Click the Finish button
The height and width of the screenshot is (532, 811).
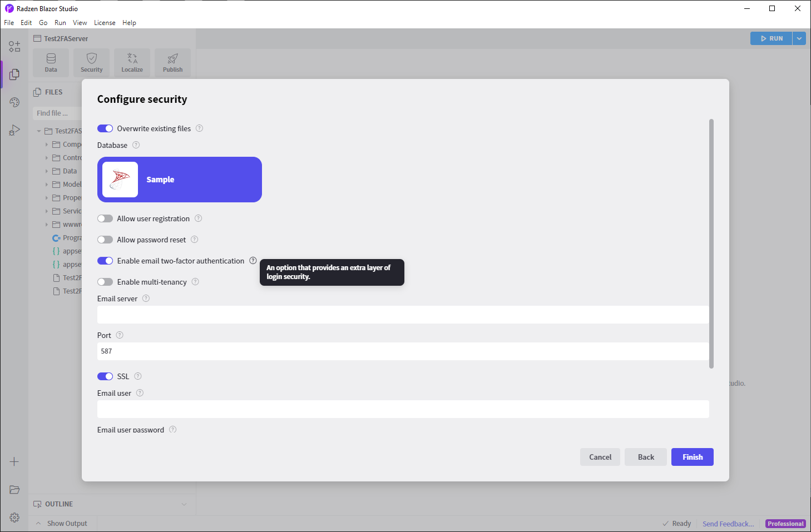coord(693,457)
